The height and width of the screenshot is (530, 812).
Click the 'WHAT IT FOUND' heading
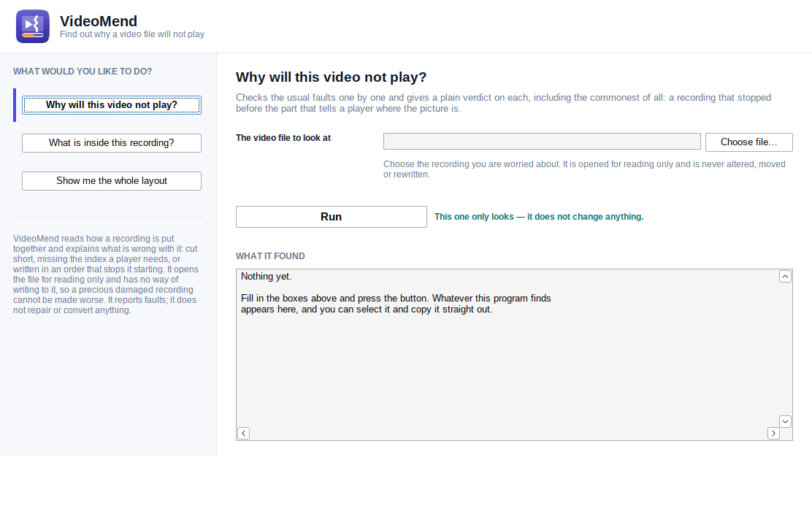270,256
